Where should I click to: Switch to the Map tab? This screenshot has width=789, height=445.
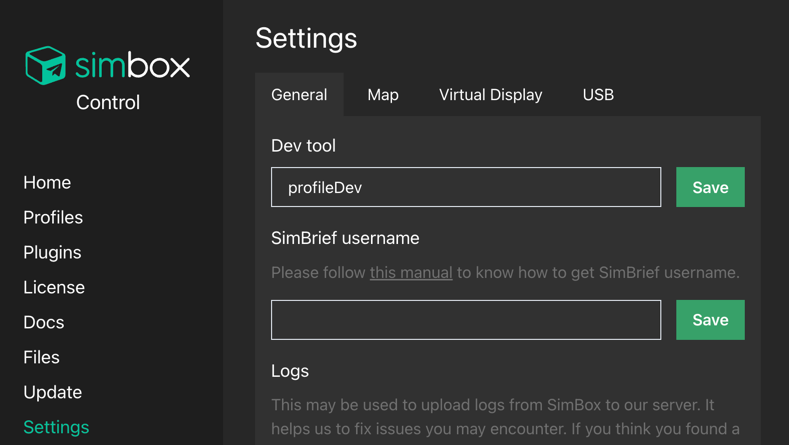[x=383, y=95]
